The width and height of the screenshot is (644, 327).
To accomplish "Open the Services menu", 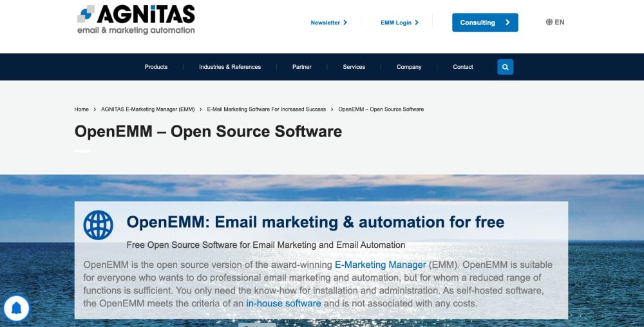I will (x=354, y=67).
